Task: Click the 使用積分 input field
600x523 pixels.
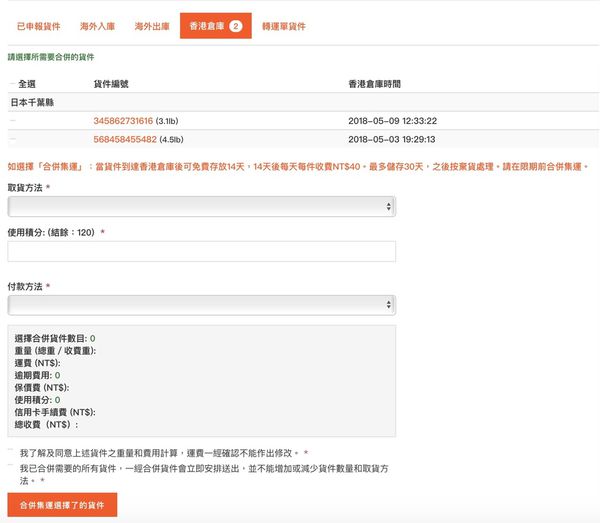Action: tap(201, 252)
